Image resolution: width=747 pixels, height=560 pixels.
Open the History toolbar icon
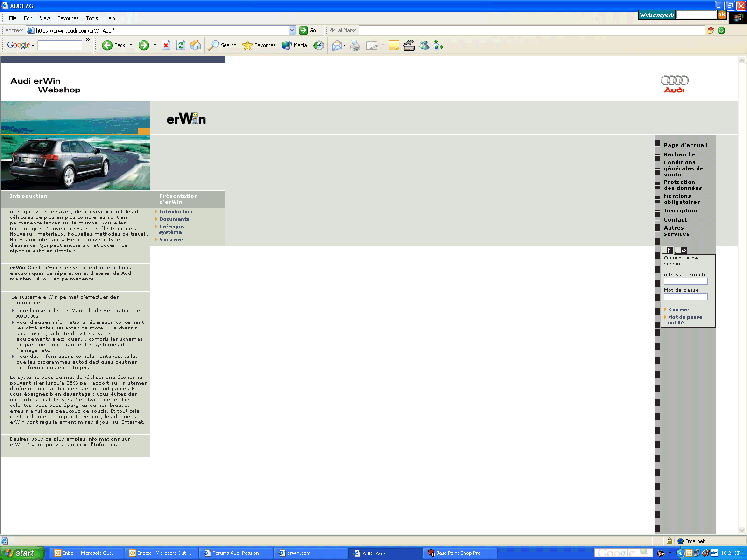coord(318,45)
